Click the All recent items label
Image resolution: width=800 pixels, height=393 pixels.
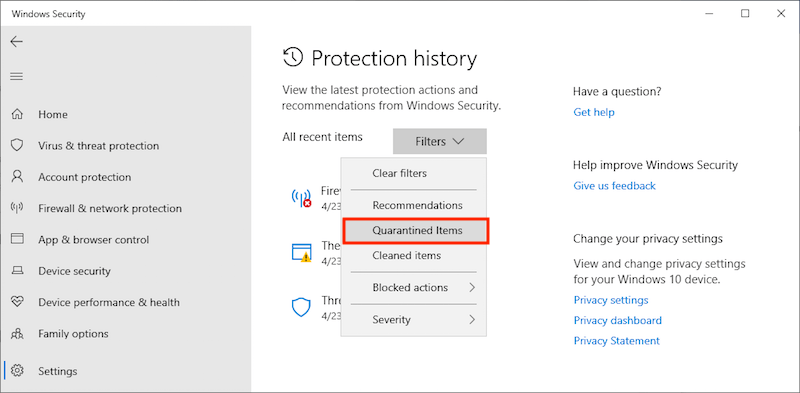pyautogui.click(x=322, y=137)
